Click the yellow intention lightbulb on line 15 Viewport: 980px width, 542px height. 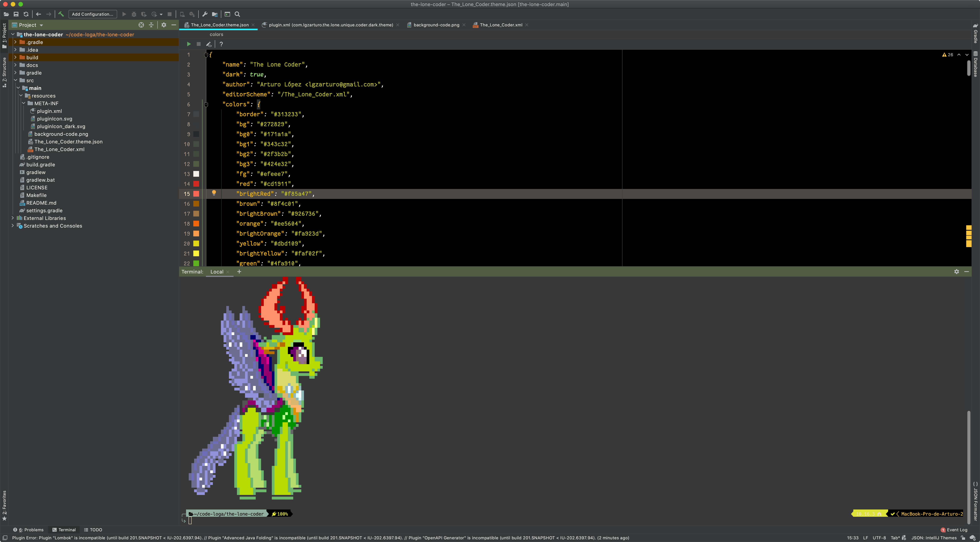click(214, 193)
